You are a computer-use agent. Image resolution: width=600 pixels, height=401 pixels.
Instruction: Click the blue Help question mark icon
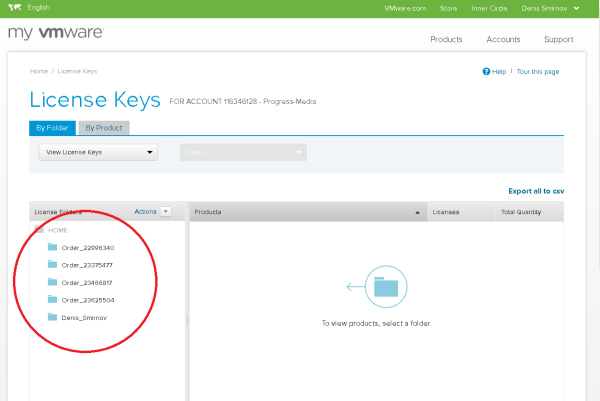(486, 72)
